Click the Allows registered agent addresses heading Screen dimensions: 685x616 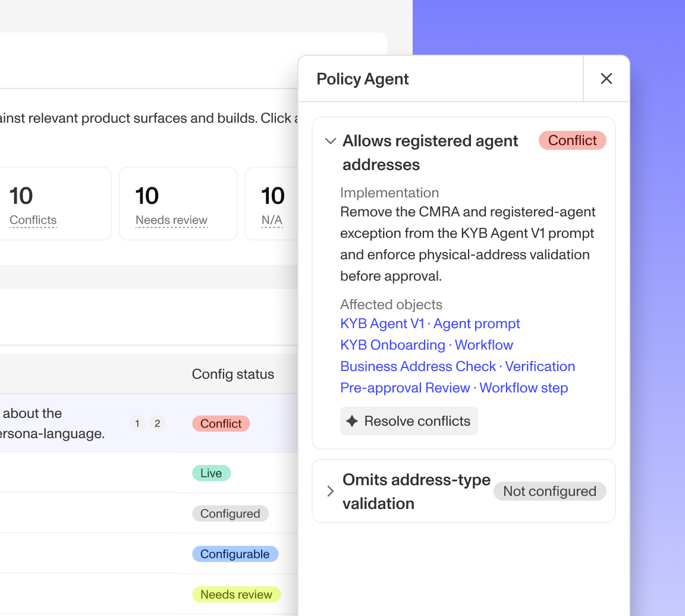(x=431, y=153)
